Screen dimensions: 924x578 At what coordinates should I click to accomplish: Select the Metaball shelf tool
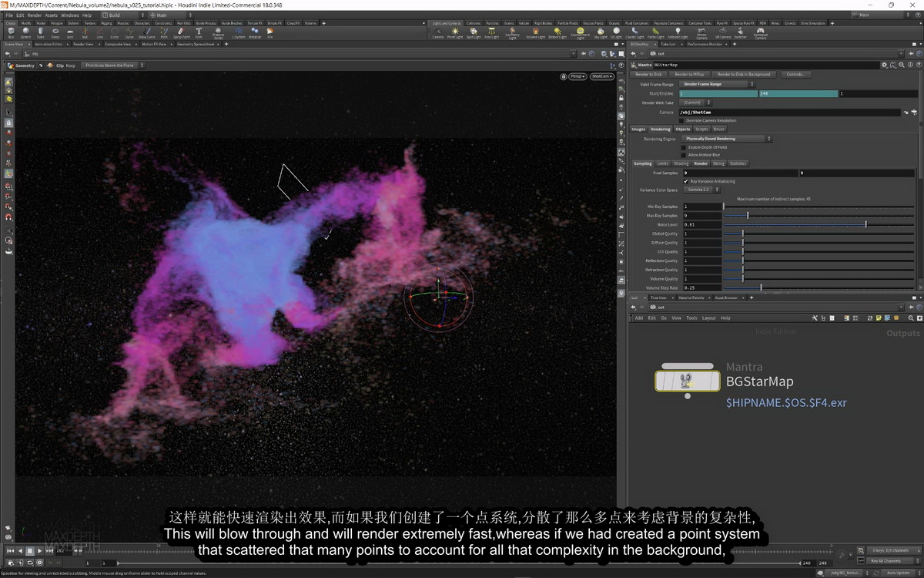tap(255, 32)
